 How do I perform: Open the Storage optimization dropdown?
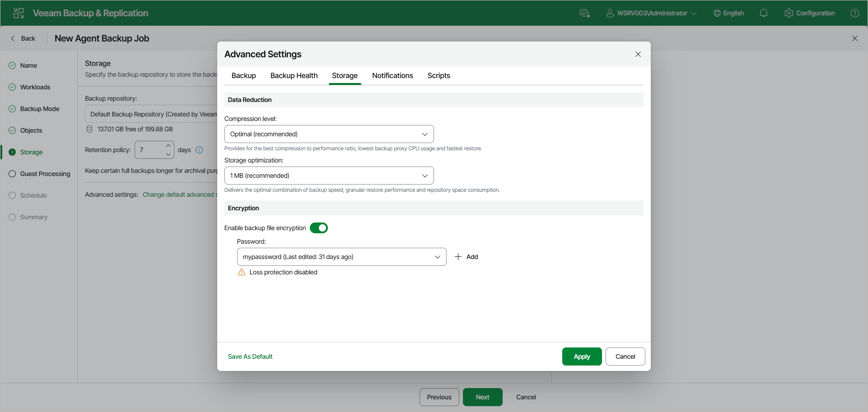pos(329,176)
